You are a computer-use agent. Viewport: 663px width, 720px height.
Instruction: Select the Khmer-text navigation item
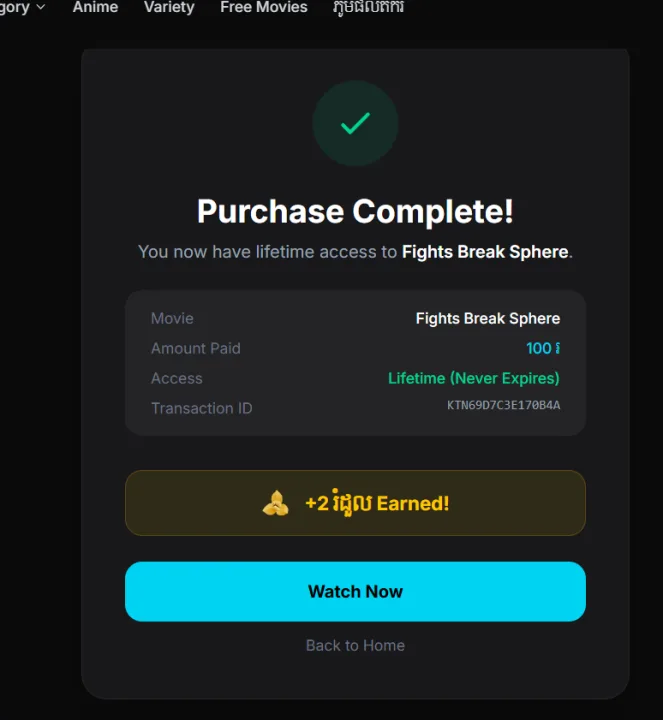368,7
